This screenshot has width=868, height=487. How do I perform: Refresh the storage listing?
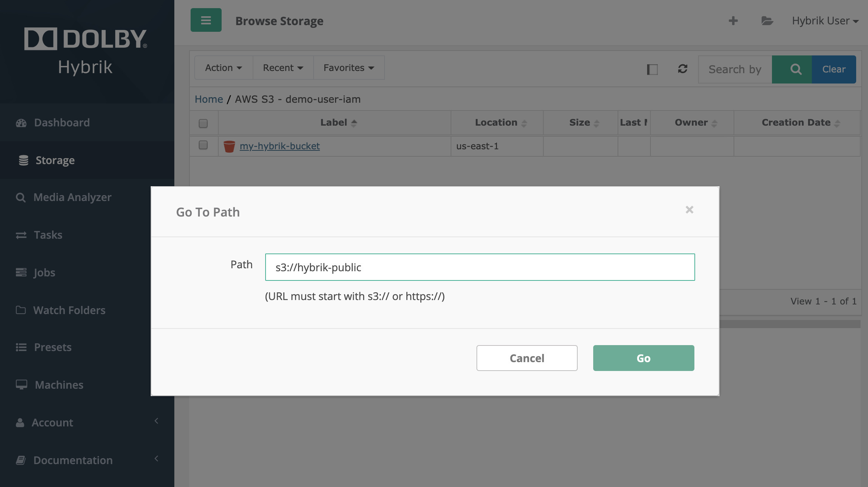683,69
